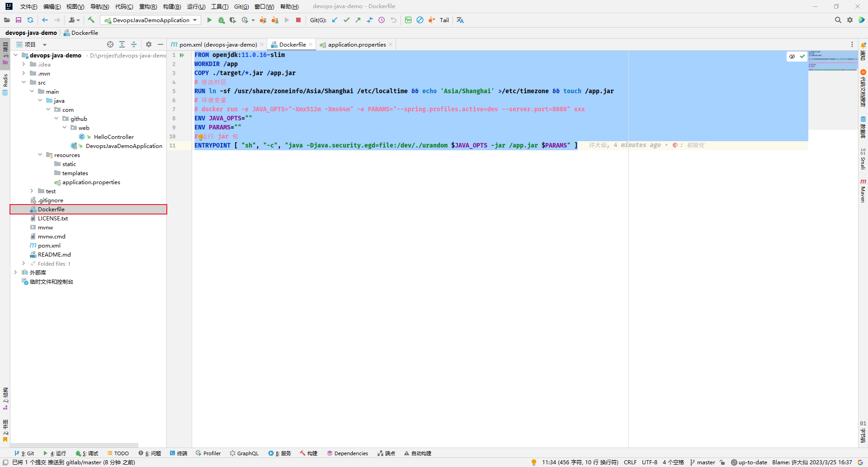Select HelloController in the project tree
Screen dimensions: 868x467
[113, 137]
